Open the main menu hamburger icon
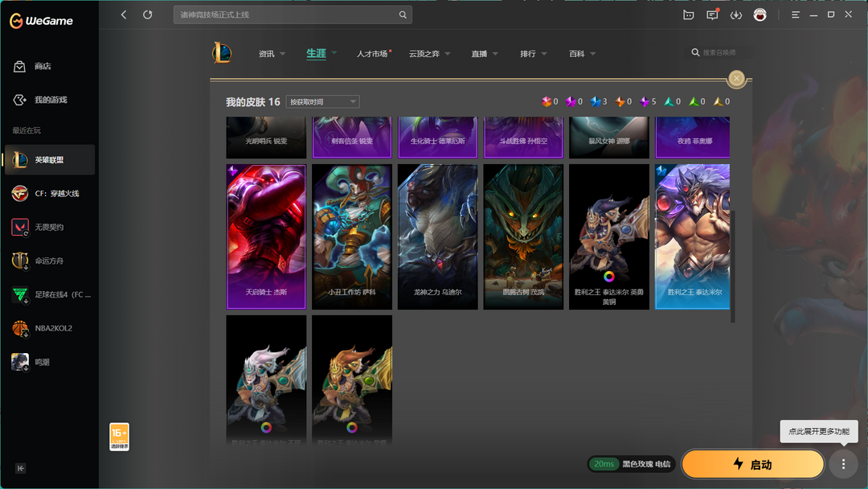This screenshot has width=868, height=489. [x=796, y=15]
